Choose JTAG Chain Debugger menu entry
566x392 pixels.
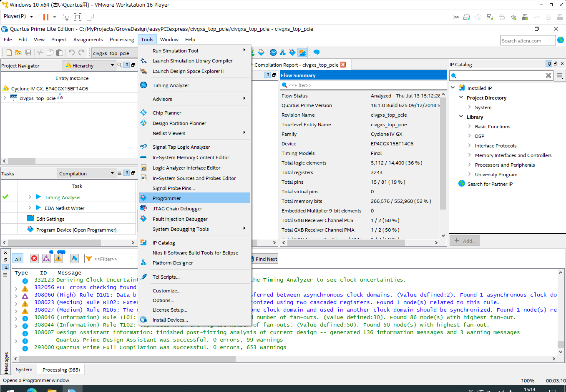(194, 209)
